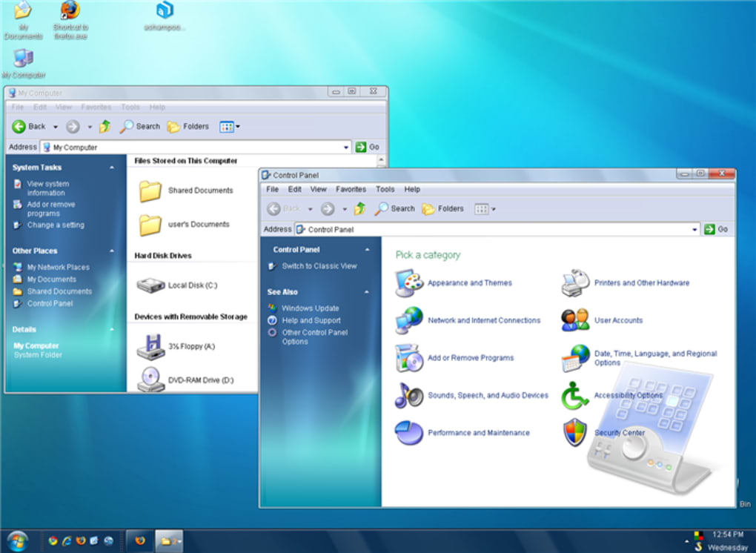Open Sounds, Speech, and Audio Devices icon

click(409, 395)
